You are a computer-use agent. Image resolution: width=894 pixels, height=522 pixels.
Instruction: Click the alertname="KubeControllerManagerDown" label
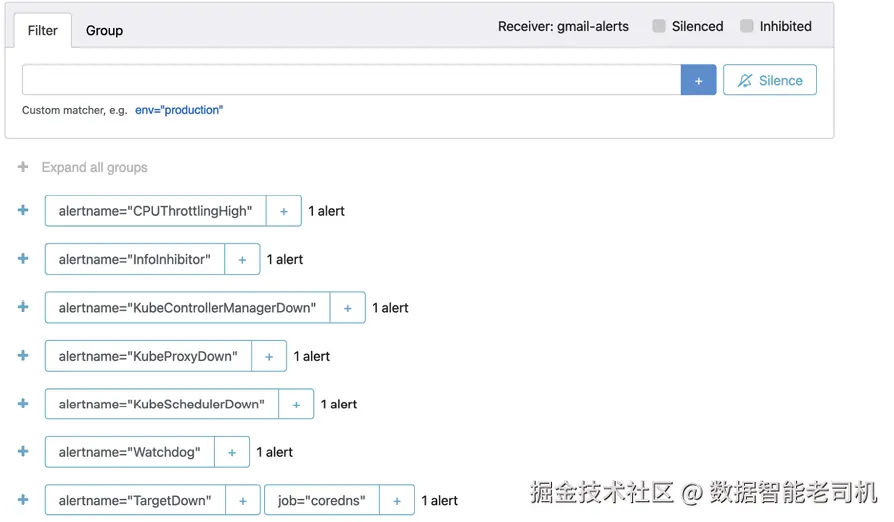188,308
